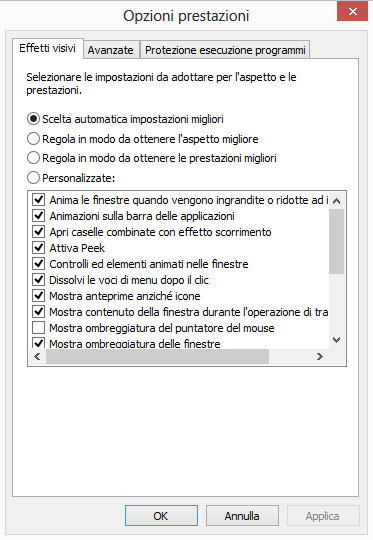Click the horizontal scroll right arrow
Screen dimensions: 373x540
[x=320, y=356]
